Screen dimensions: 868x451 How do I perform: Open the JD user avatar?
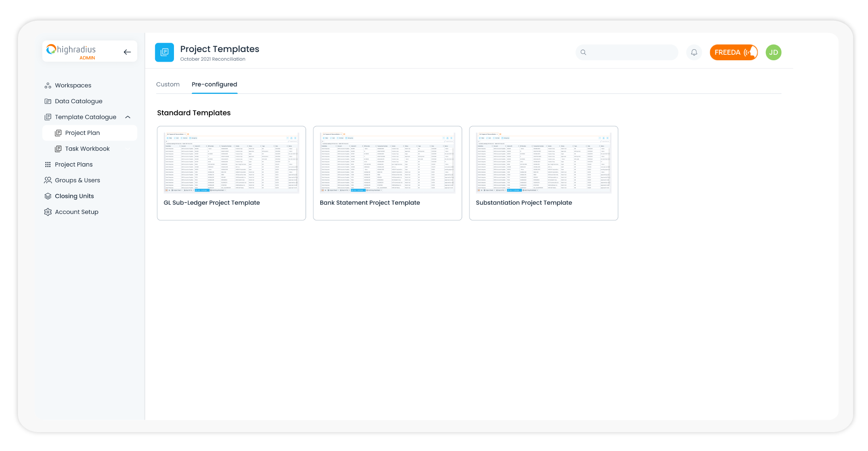pos(773,52)
